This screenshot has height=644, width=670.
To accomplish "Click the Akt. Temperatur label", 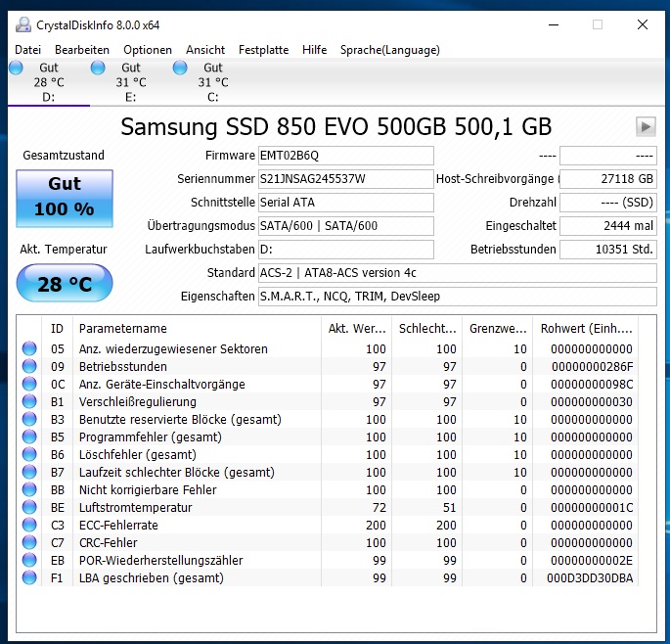I will pyautogui.click(x=64, y=249).
